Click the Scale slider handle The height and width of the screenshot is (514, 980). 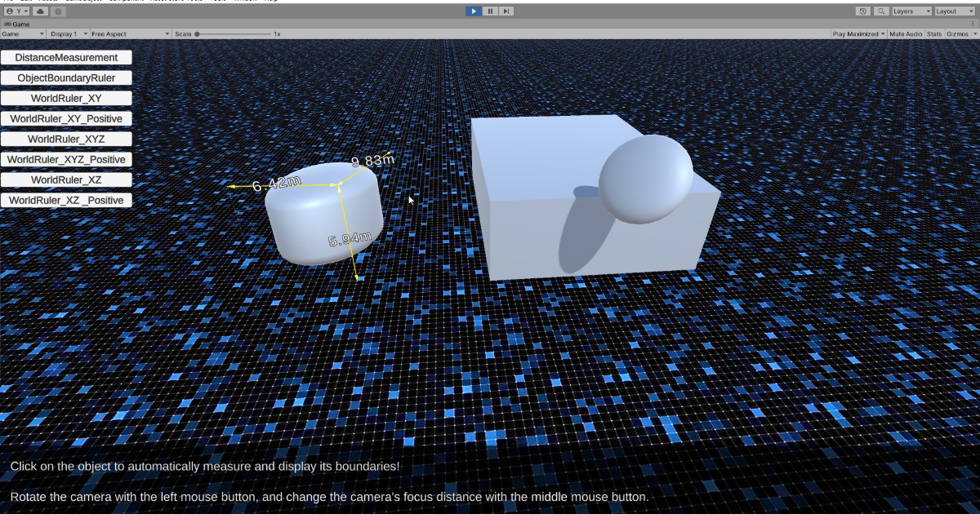pyautogui.click(x=197, y=34)
